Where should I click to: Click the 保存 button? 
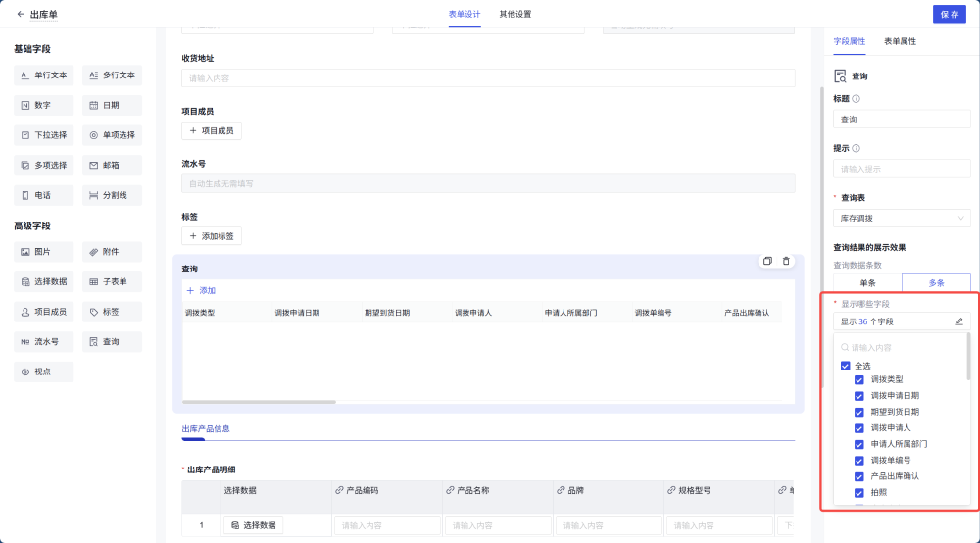(949, 14)
